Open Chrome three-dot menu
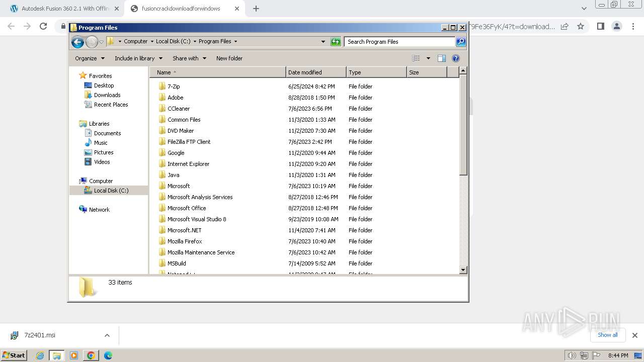This screenshot has width=644, height=362. click(x=633, y=26)
